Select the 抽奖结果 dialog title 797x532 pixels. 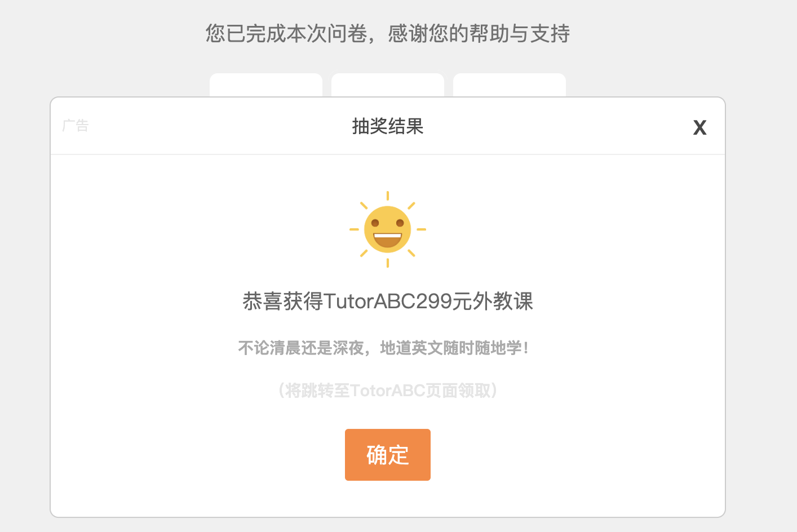pyautogui.click(x=388, y=126)
